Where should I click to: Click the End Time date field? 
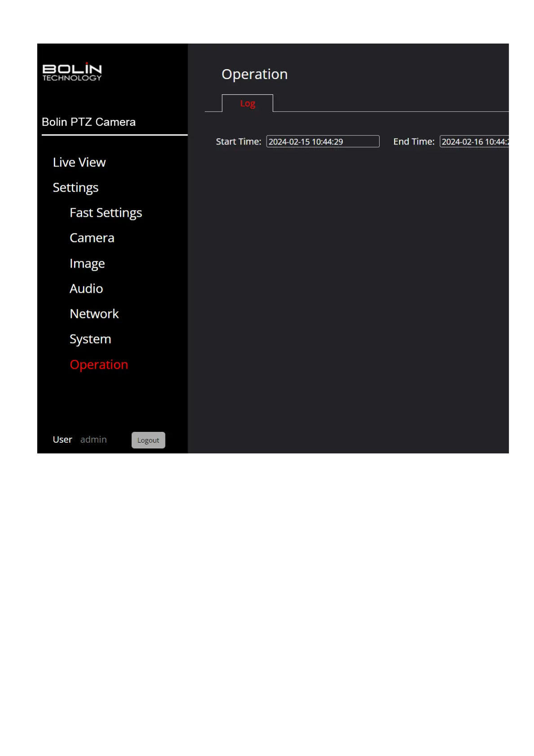click(x=474, y=141)
